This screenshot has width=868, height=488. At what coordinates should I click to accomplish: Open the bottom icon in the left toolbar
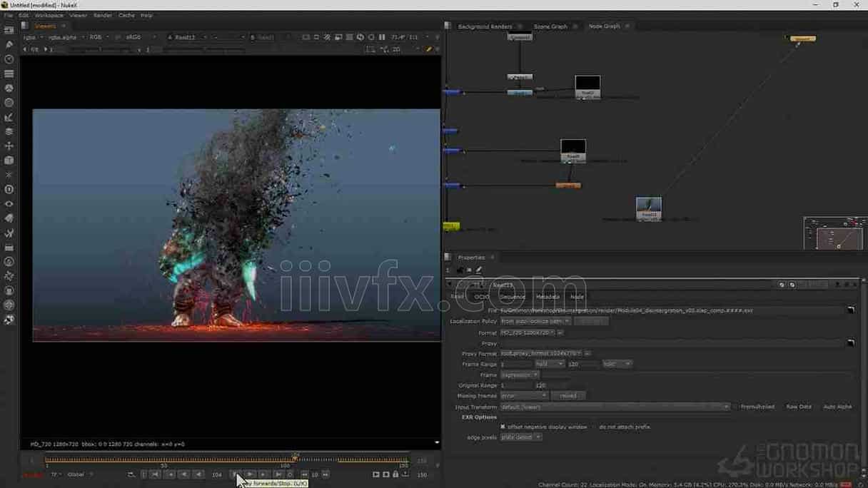(x=9, y=320)
